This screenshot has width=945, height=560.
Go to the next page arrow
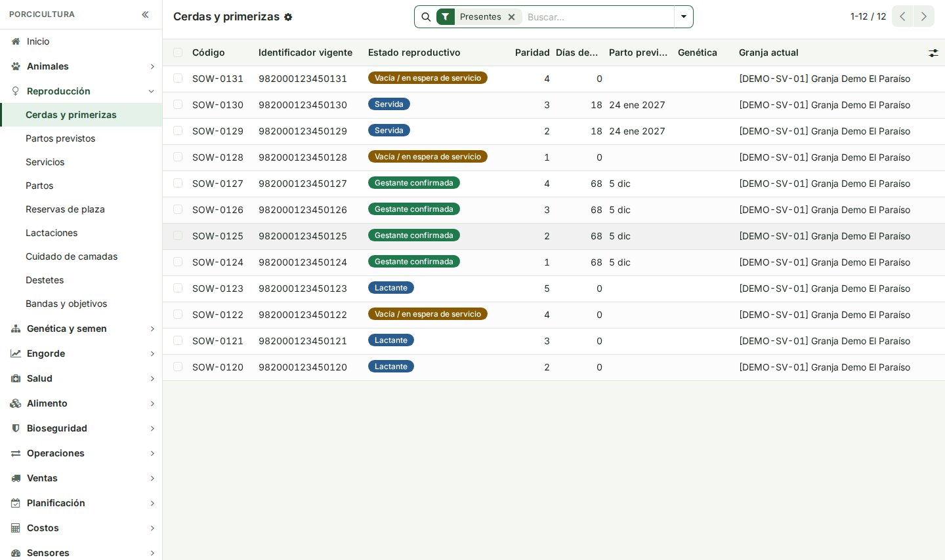pyautogui.click(x=924, y=16)
